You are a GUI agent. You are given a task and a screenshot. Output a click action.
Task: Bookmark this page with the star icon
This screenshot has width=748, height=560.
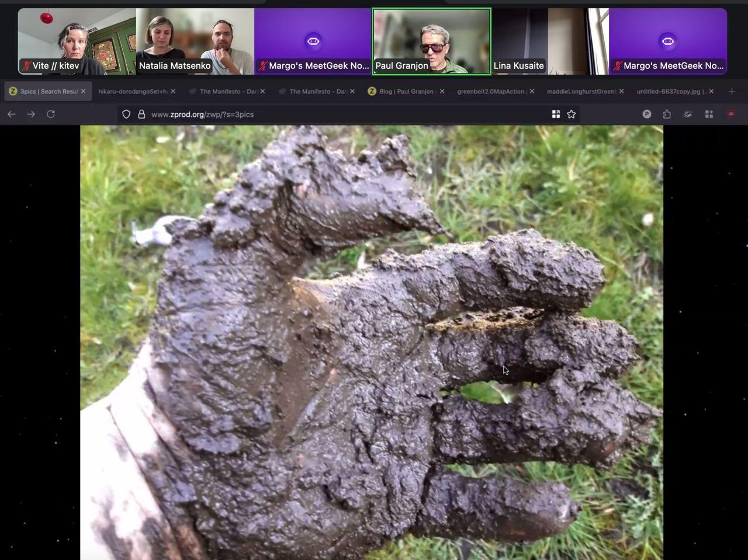(x=572, y=114)
